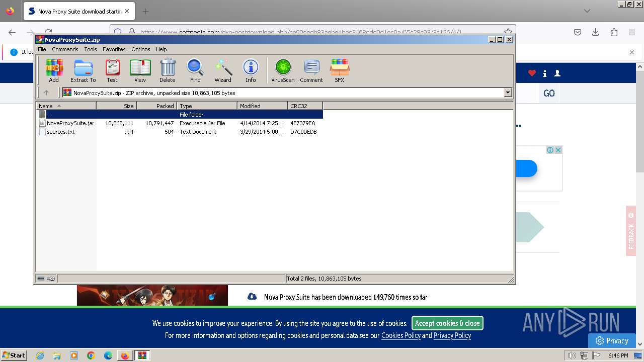Image resolution: width=644 pixels, height=362 pixels.
Task: Click Softpedia user account icon
Action: 557,73
